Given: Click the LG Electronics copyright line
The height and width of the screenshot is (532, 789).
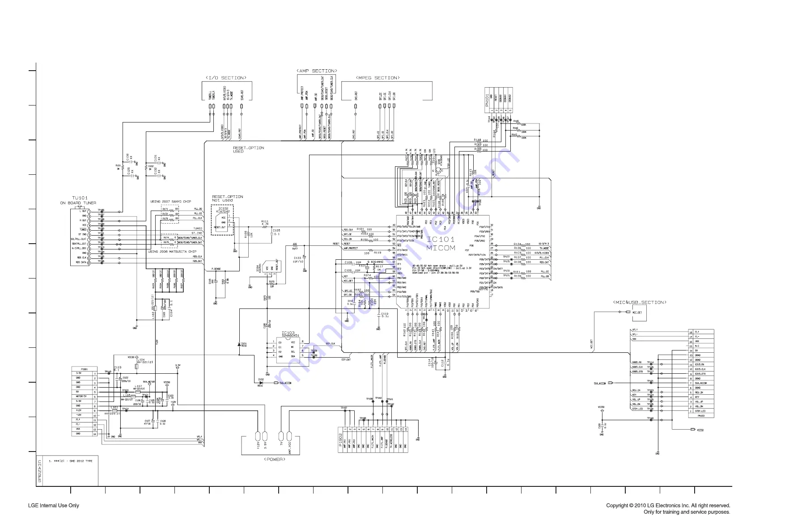Looking at the screenshot, I should click(668, 506).
